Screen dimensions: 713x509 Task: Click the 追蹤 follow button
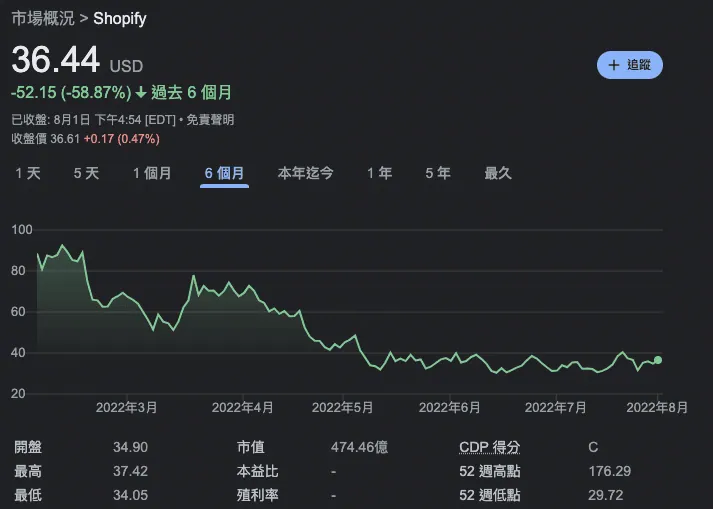click(629, 65)
